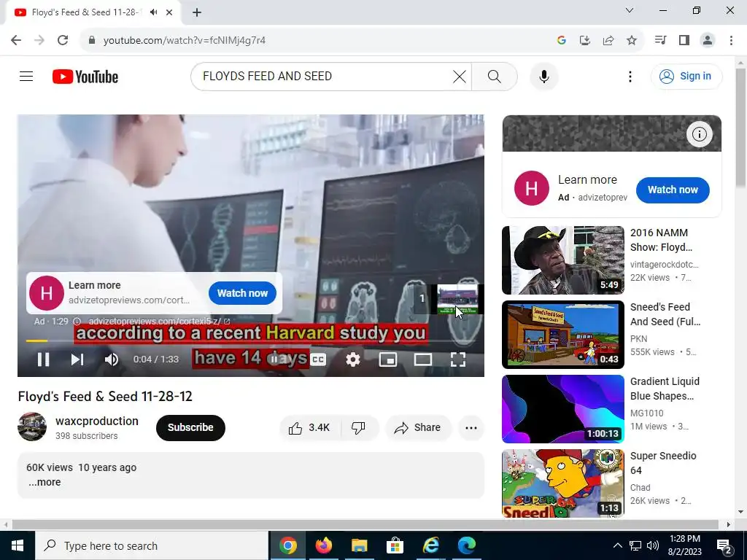Open player settings gear

coord(352,359)
